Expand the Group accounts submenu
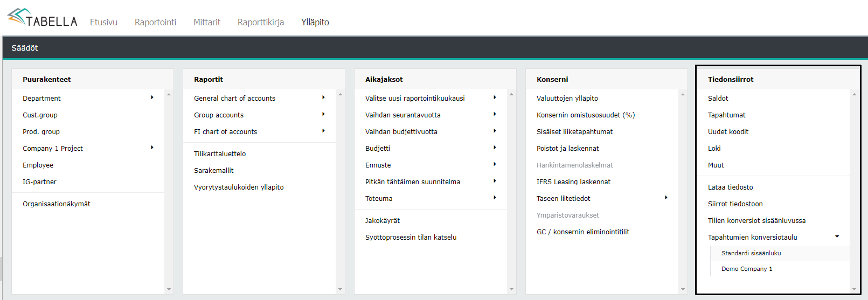Viewport: 868px width, 300px height. click(x=323, y=114)
